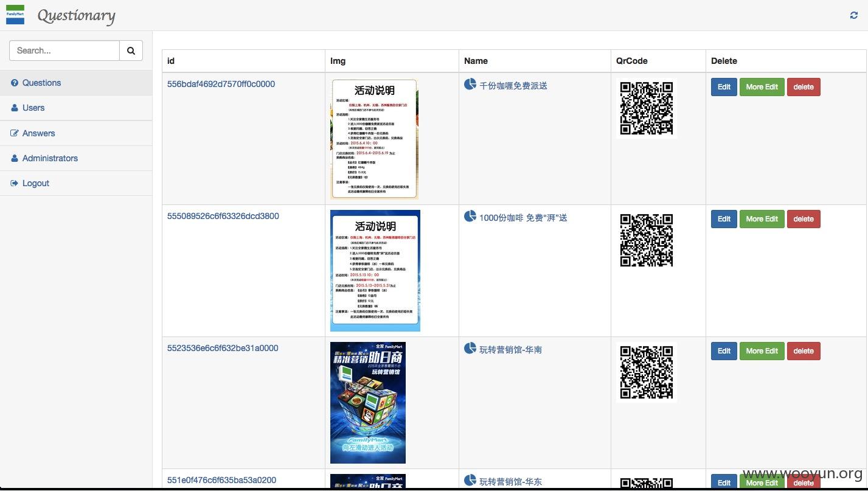The height and width of the screenshot is (491, 868).
Task: Click QR code for 千份咖喱免费派送
Action: (647, 108)
